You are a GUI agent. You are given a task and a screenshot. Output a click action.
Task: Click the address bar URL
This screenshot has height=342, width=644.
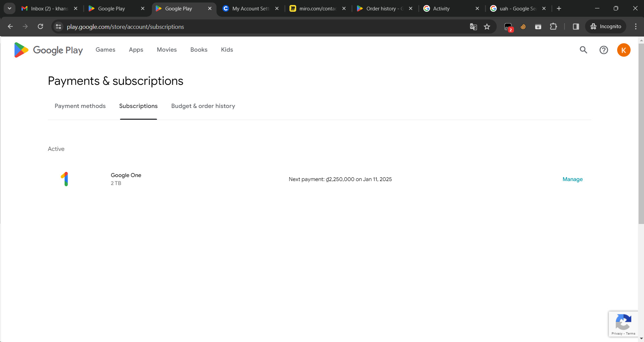pos(125,27)
